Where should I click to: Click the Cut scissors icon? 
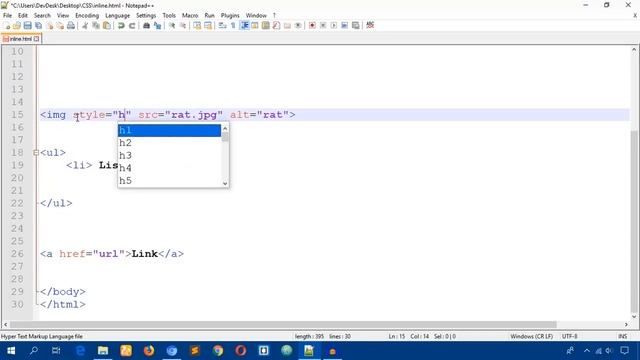tap(85, 26)
